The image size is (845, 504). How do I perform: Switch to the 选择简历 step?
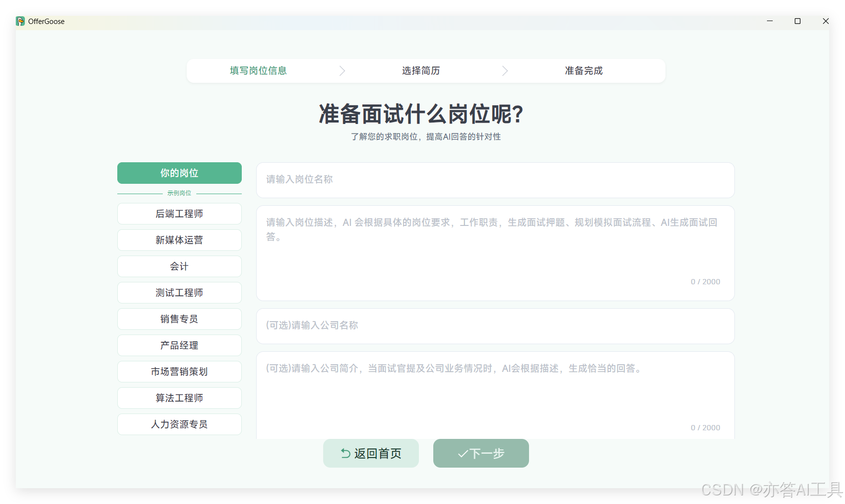pos(421,70)
